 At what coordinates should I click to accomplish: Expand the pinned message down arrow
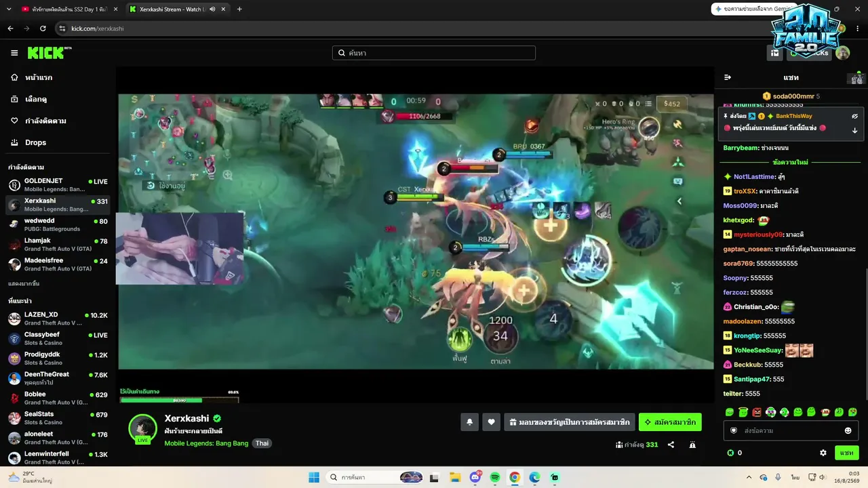click(x=855, y=130)
